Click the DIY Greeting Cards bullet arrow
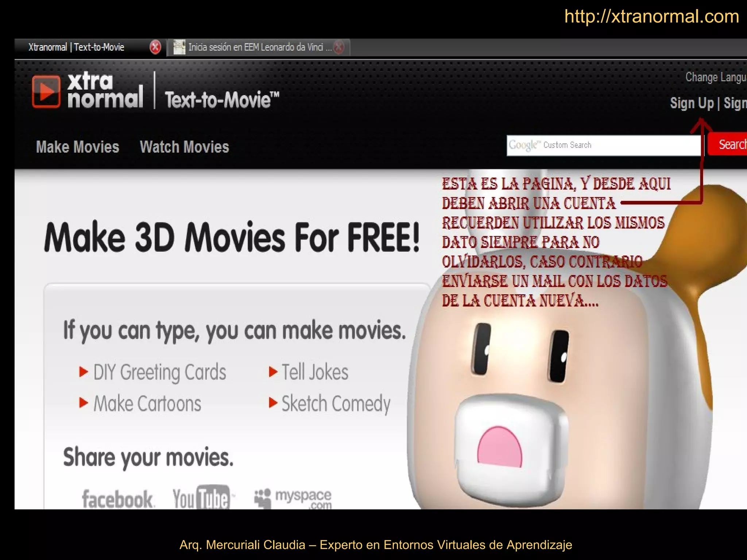The image size is (747, 560). coord(84,372)
